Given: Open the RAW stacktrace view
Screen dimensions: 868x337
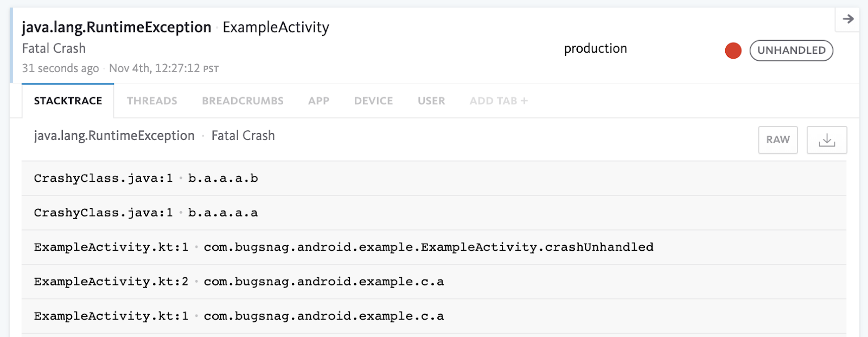Looking at the screenshot, I should point(778,140).
